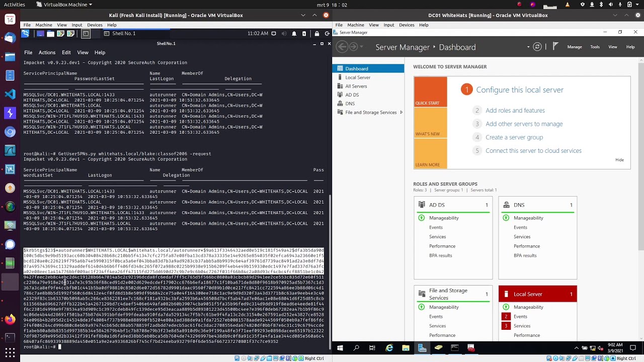Open Server Manager breadcrumb dropdown arrow
Viewport: 644px width, 362px height.
coord(528,47)
